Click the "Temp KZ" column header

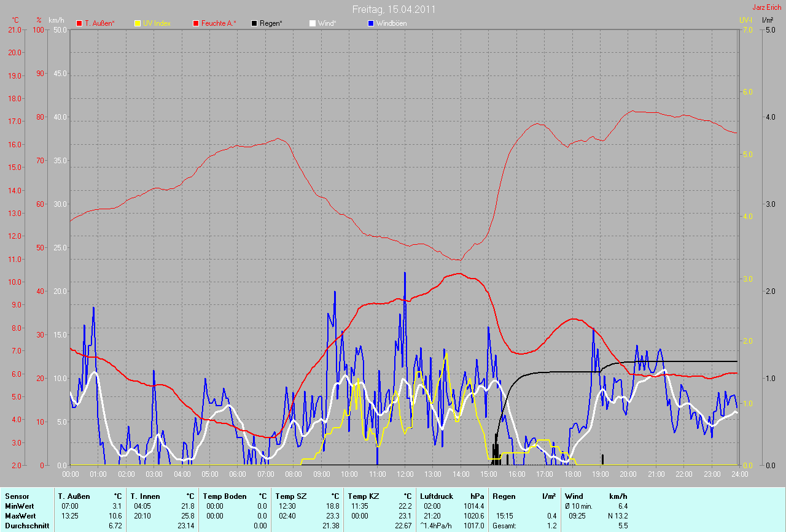tap(363, 496)
